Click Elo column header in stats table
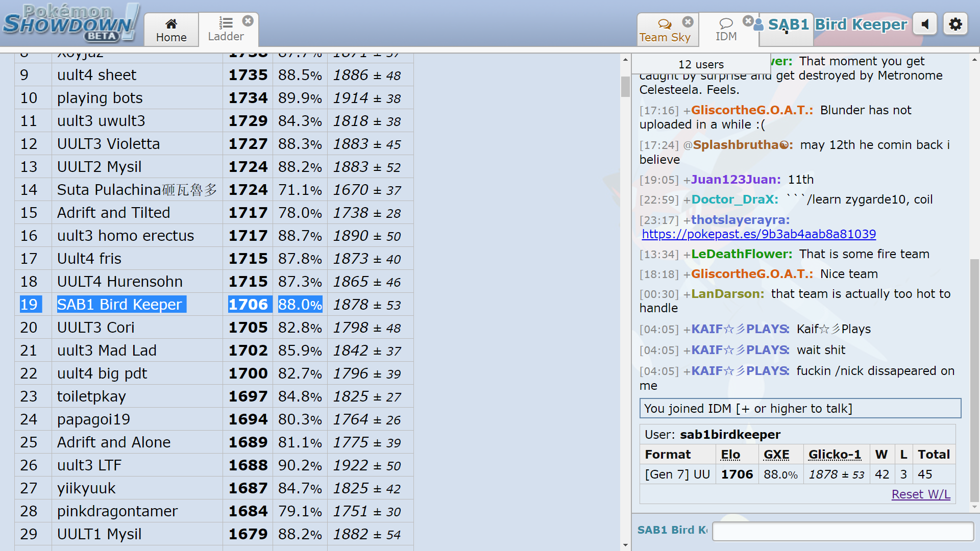This screenshot has width=980, height=551. 730,455
